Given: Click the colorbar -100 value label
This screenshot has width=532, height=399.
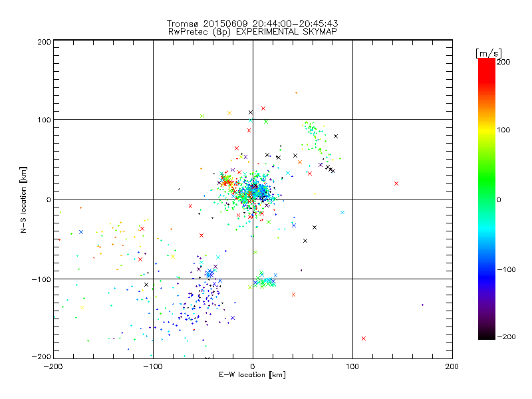Looking at the screenshot, I should tap(506, 269).
